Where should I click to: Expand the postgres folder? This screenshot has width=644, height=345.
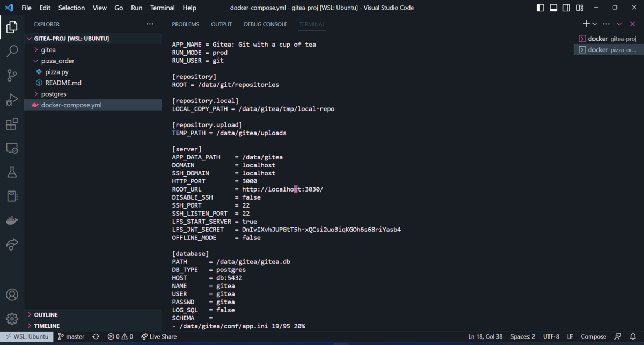click(93, 94)
